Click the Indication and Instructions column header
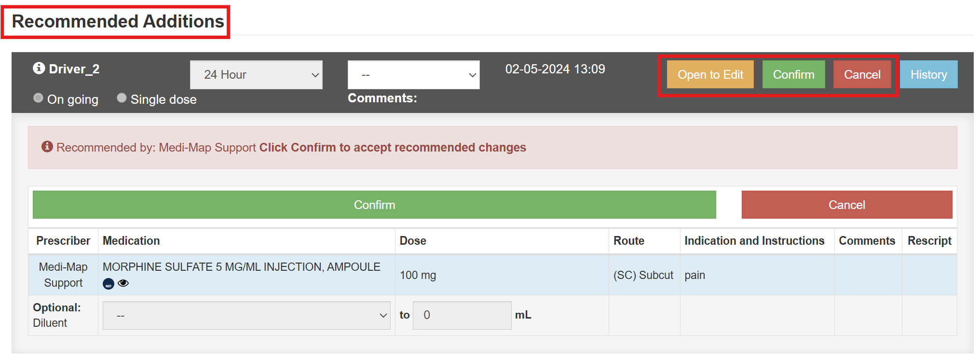 point(754,241)
